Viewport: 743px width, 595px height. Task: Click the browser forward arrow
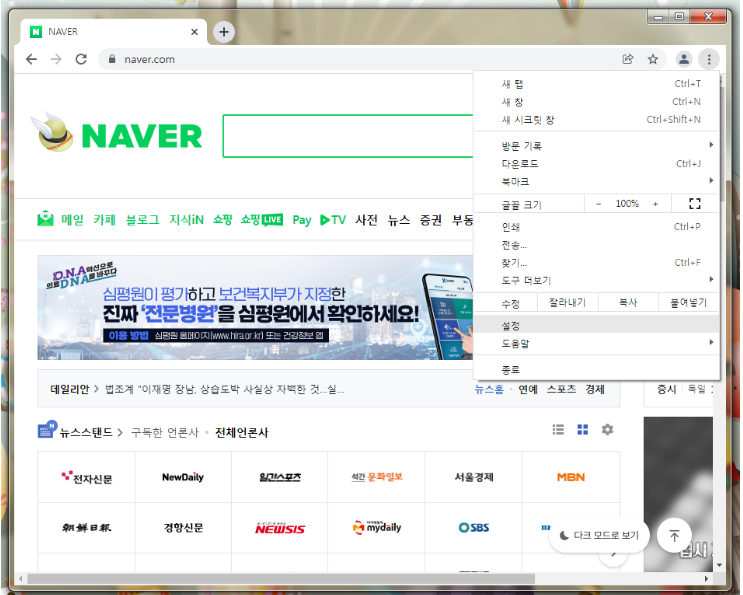(x=56, y=59)
